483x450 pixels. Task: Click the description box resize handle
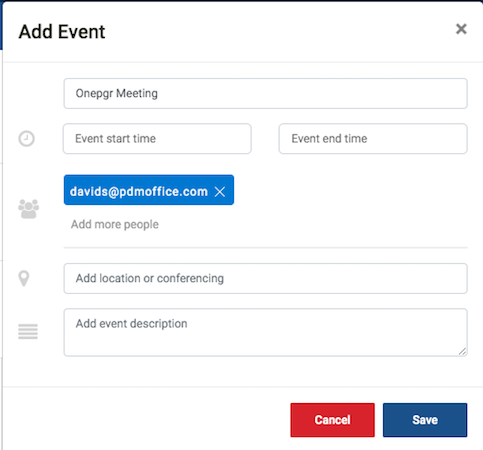(462, 351)
